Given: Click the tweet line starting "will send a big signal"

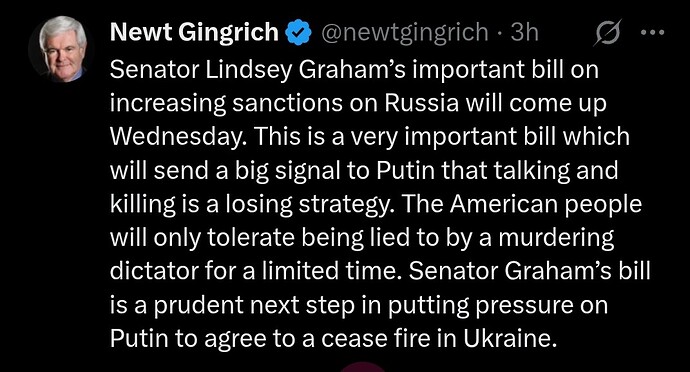Looking at the screenshot, I should [x=363, y=171].
